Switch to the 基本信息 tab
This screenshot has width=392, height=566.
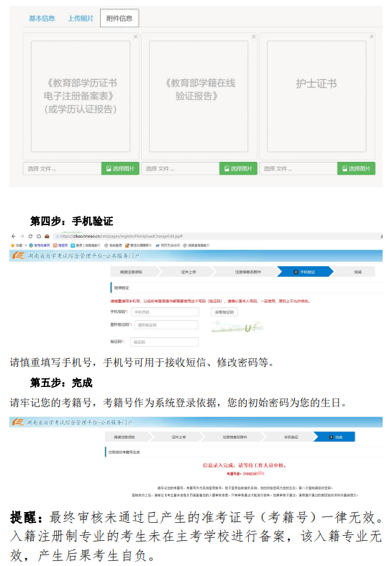pos(42,18)
